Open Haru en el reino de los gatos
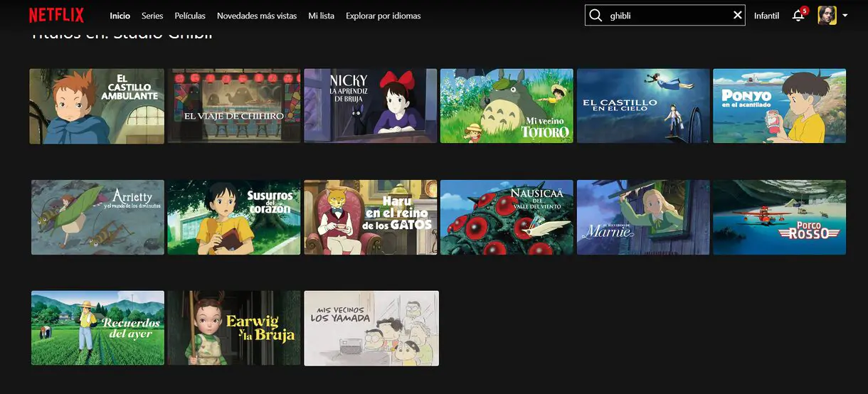 coord(370,217)
